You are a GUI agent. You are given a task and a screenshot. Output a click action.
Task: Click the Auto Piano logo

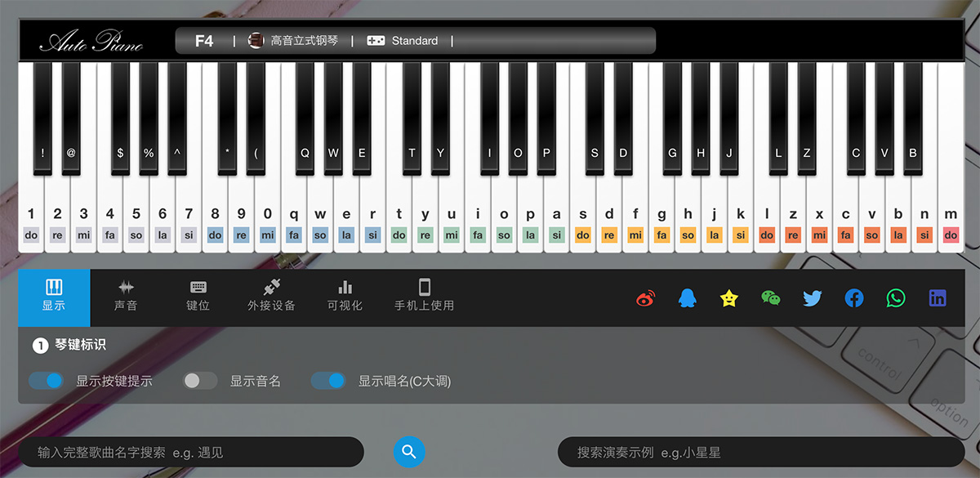pos(91,41)
